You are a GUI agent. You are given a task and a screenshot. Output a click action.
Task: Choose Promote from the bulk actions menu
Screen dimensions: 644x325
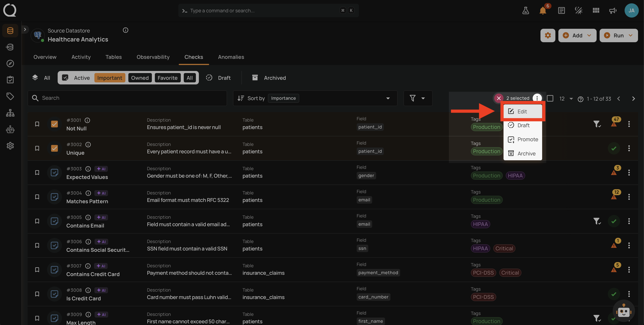tap(523, 139)
